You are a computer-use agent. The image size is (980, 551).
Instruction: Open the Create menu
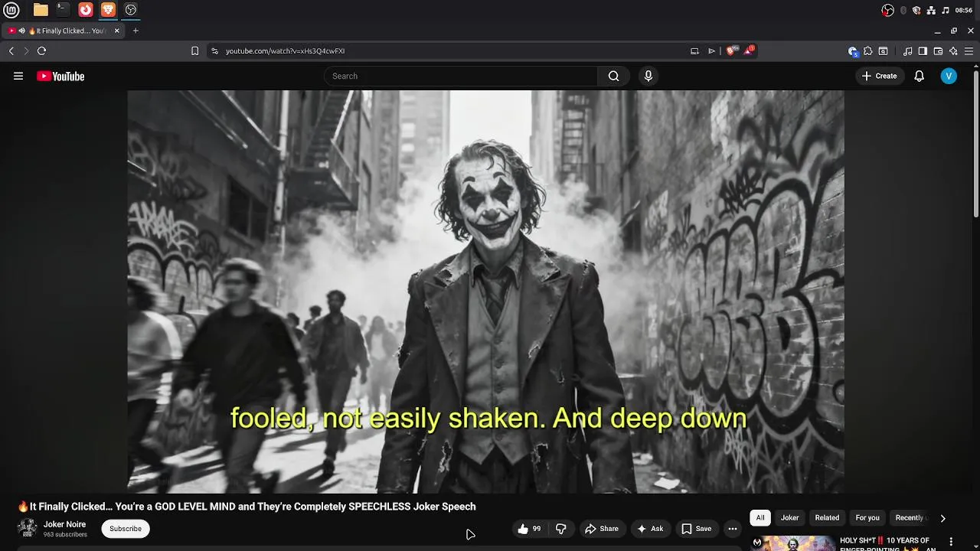(x=879, y=76)
